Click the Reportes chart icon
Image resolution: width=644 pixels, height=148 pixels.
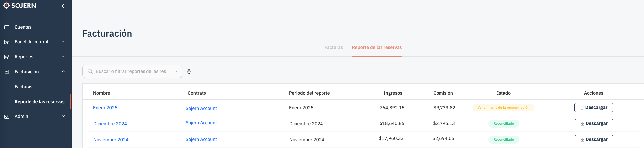(7, 57)
